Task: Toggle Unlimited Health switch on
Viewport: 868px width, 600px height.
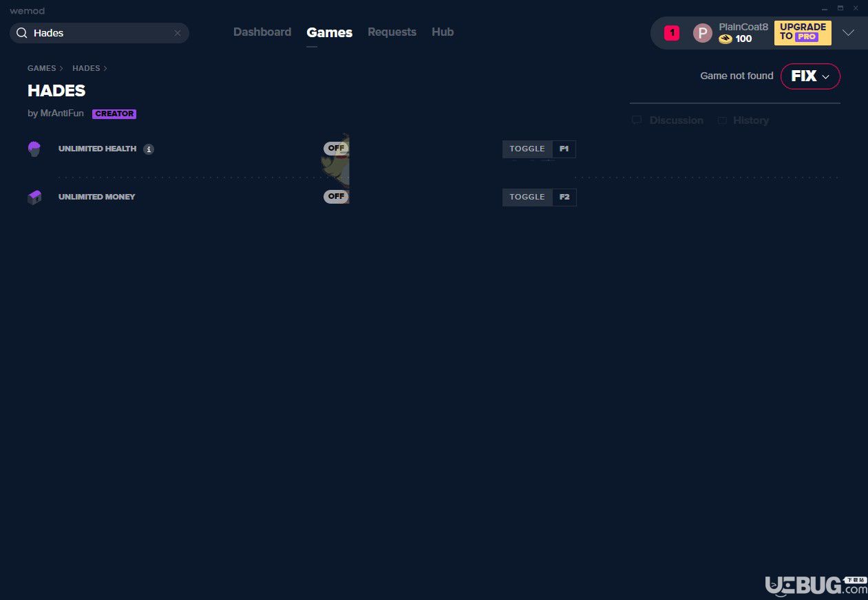Action: (x=336, y=148)
